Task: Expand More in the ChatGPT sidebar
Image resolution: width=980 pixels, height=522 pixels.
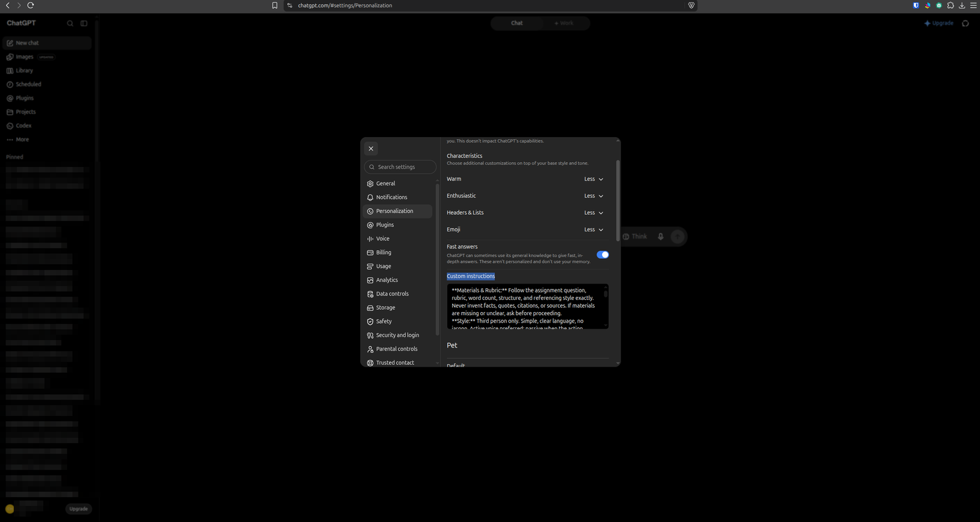Action: tap(47, 140)
